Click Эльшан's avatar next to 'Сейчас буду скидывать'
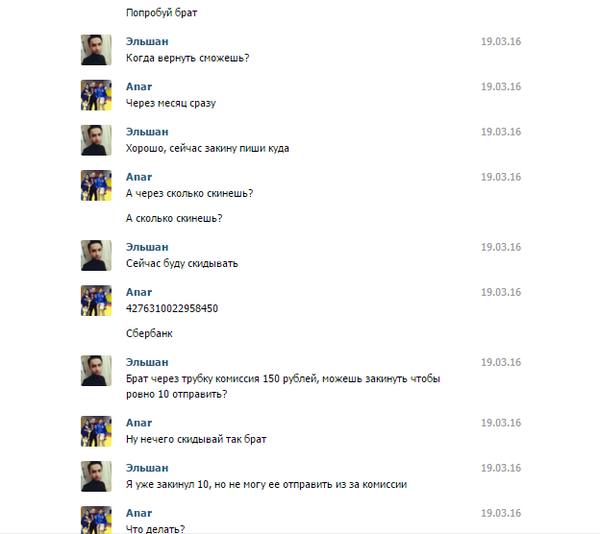 point(95,255)
